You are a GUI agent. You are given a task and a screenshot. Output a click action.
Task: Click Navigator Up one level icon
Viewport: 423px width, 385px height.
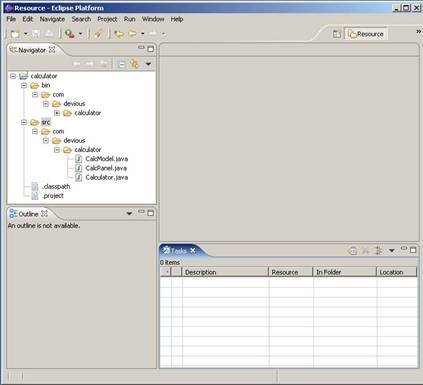click(x=104, y=63)
